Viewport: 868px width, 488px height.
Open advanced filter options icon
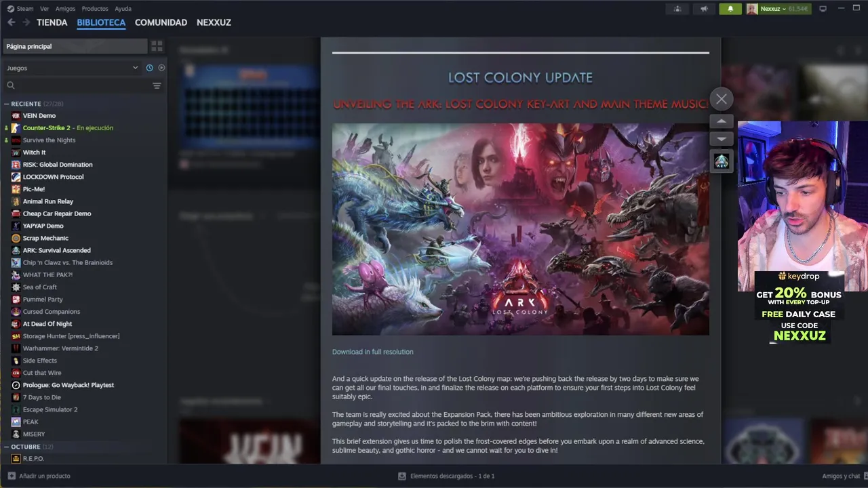click(x=157, y=85)
